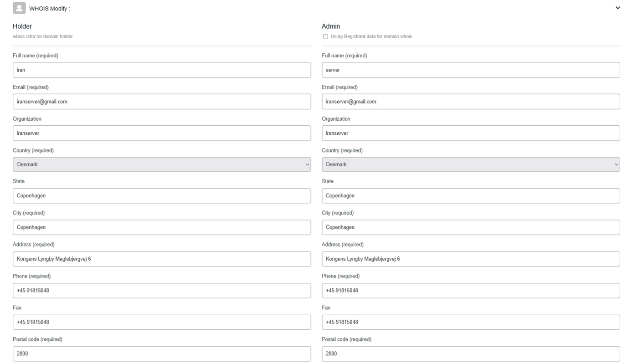
Task: Click the Holder Phone number field
Action: pos(162,291)
